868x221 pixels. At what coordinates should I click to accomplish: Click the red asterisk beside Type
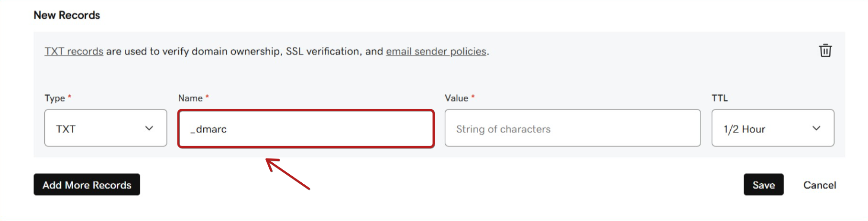click(x=69, y=97)
